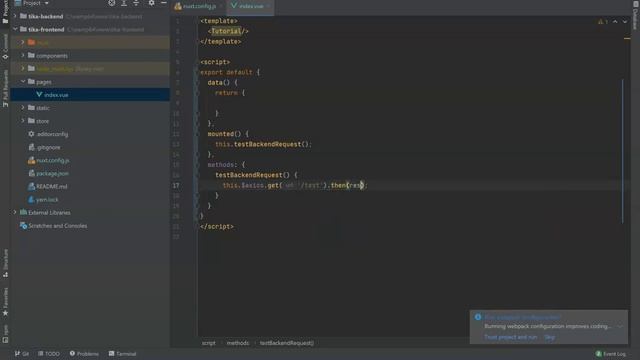Collapse the pages folder
The image size is (640, 360).
tap(23, 82)
